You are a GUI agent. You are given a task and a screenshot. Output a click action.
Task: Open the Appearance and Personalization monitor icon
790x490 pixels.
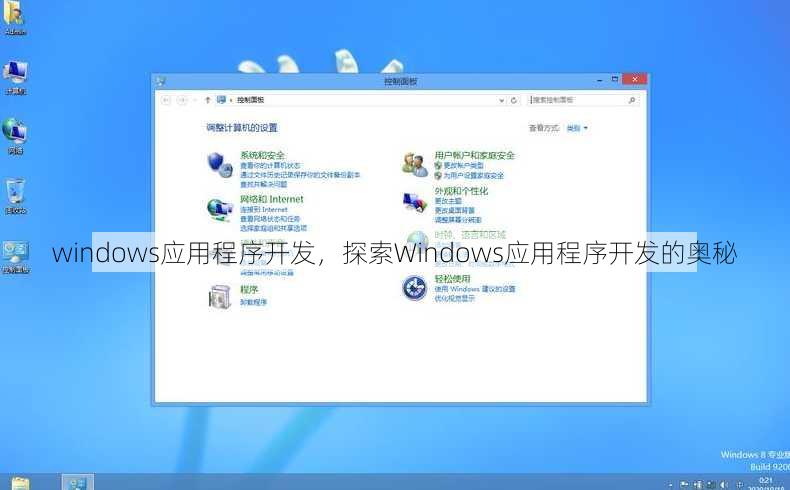pos(415,202)
